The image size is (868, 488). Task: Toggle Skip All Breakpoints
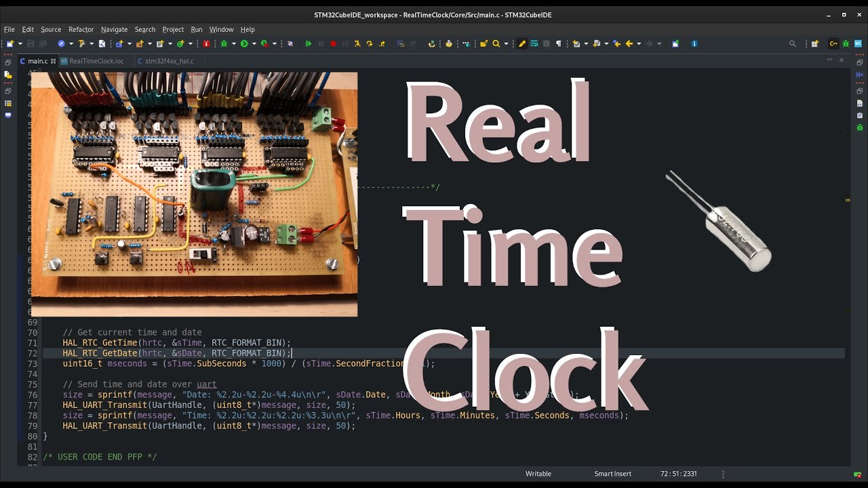(290, 43)
